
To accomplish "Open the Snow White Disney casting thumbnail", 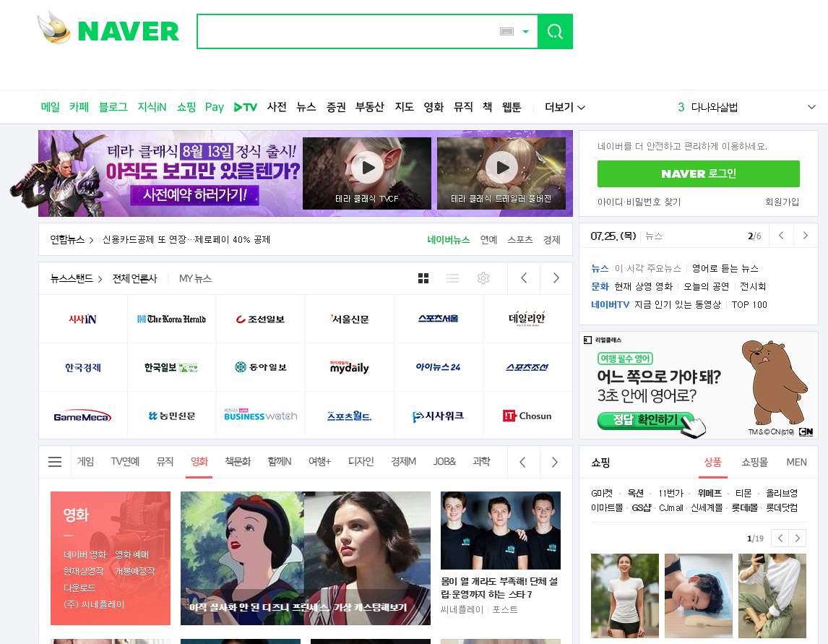I will (305, 559).
